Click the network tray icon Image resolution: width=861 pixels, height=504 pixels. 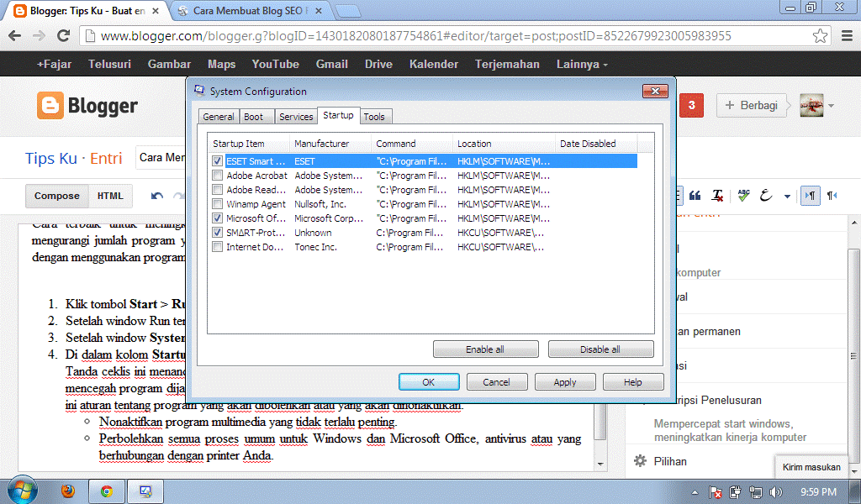pyautogui.click(x=756, y=492)
